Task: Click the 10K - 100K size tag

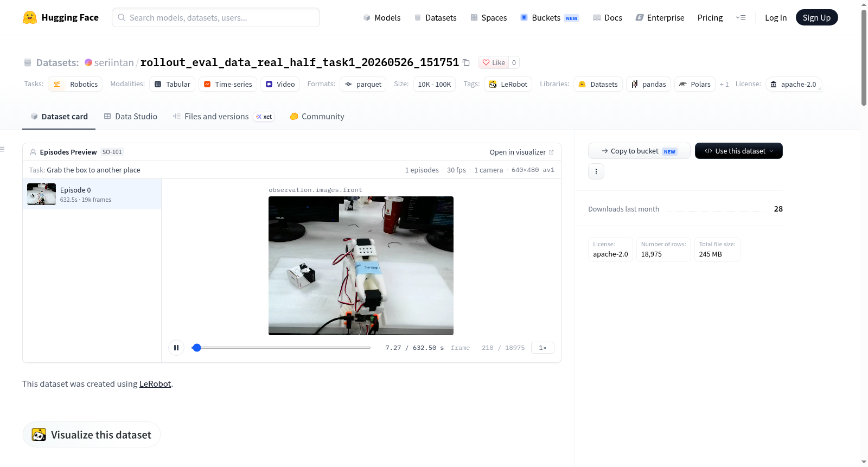Action: pos(435,84)
